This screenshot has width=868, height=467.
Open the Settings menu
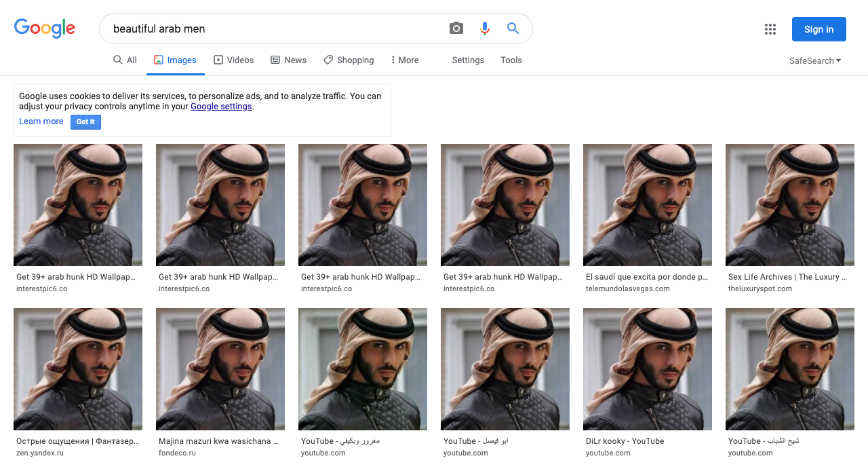[x=468, y=60]
